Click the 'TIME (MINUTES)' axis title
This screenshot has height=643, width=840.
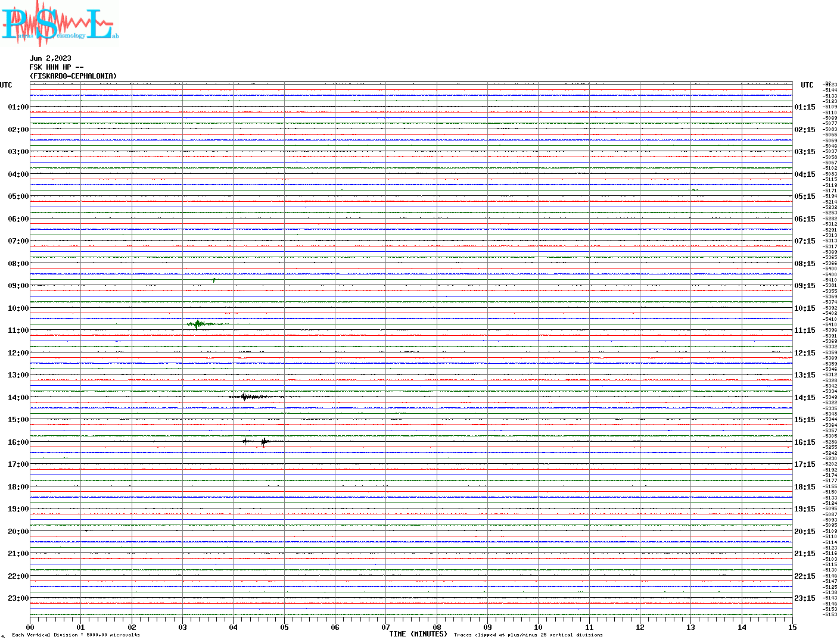coord(418,634)
